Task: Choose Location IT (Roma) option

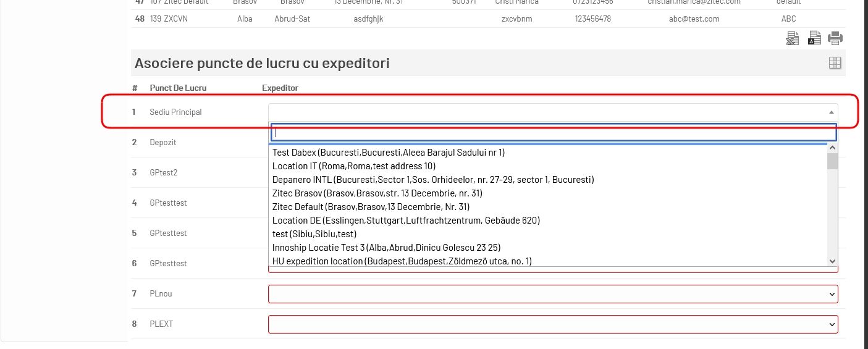Action: (x=354, y=166)
